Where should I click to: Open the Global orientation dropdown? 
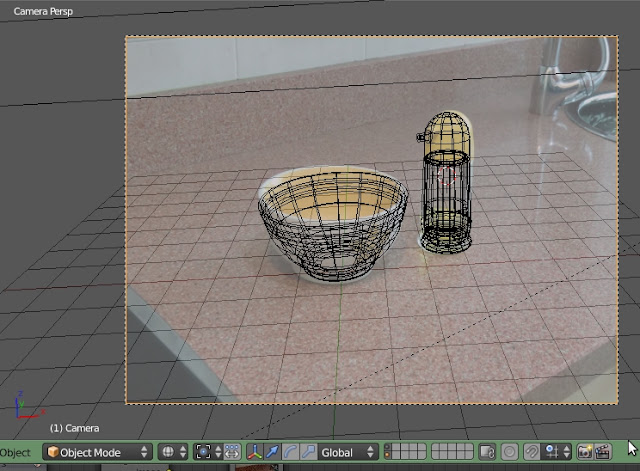pos(347,452)
